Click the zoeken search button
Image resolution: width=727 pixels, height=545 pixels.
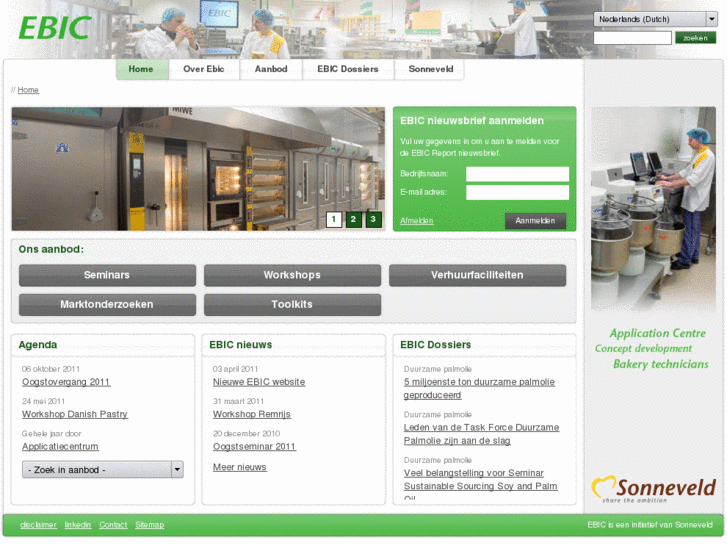point(695,38)
